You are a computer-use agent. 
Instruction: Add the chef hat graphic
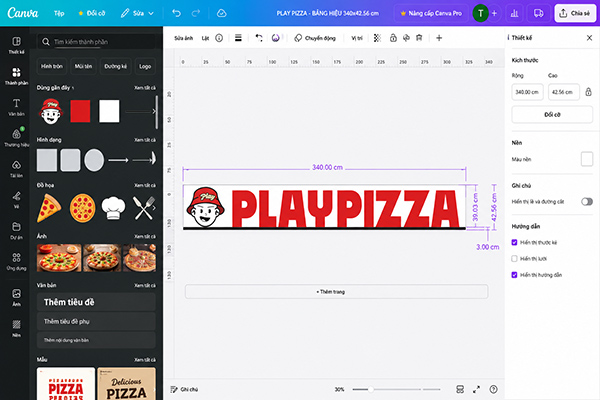(113, 208)
